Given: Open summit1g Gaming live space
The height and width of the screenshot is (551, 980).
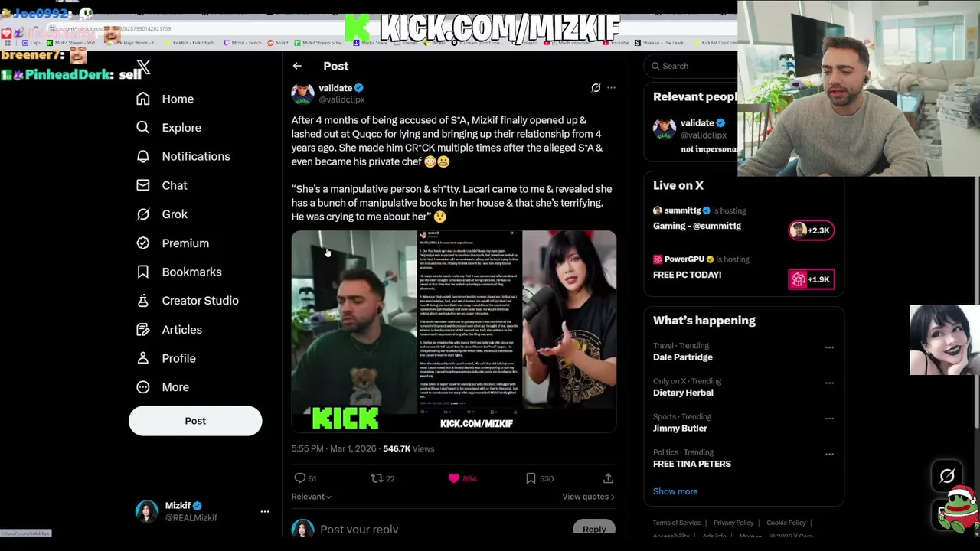Looking at the screenshot, I should (x=697, y=226).
